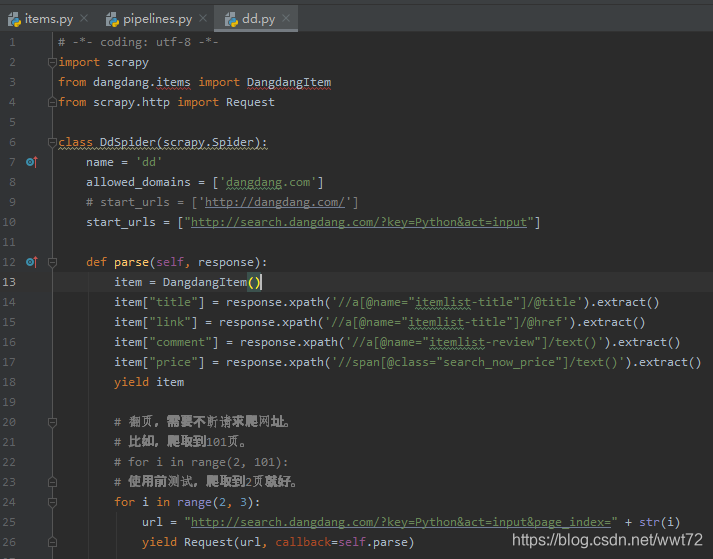Place cursor on 'import scrapy' line
713x559 pixels.
click(x=104, y=62)
